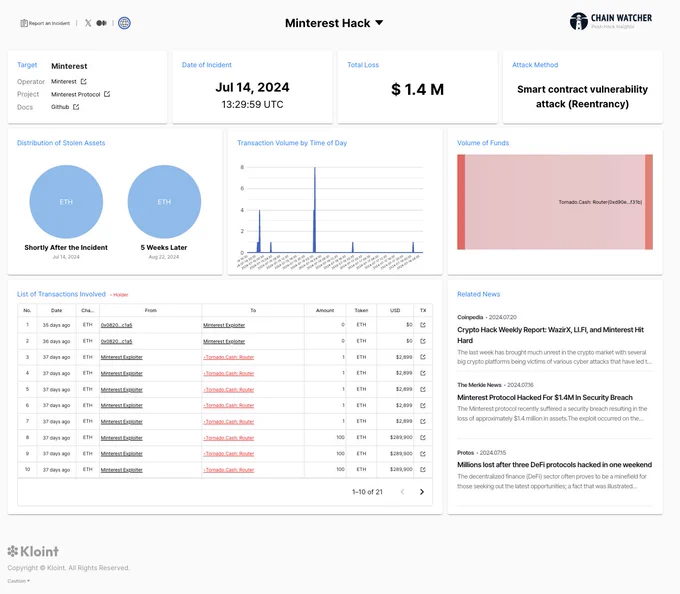Screen dimensions: 680x594
Task: Open Minterest operator external link icon
Action: (84, 82)
